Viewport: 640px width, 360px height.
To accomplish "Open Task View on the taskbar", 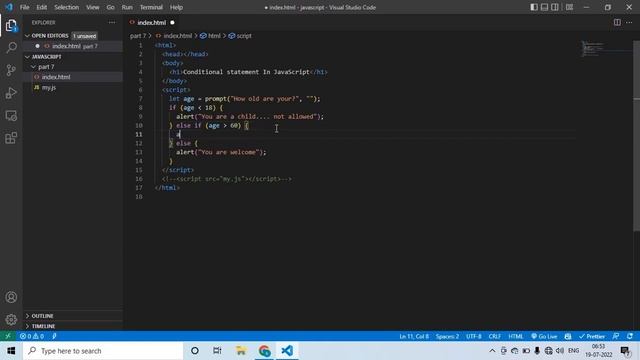I will [217, 351].
